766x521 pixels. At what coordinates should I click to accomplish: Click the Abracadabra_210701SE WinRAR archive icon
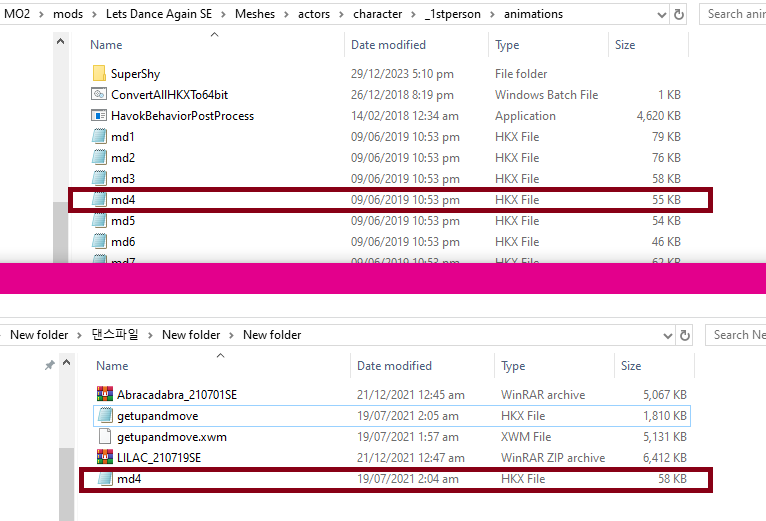click(105, 394)
